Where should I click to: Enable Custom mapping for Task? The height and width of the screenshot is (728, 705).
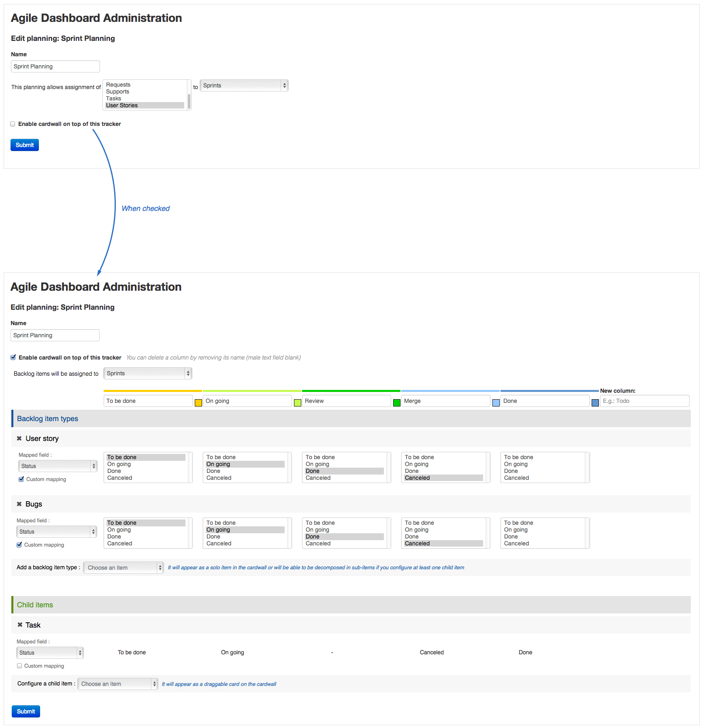pyautogui.click(x=19, y=666)
